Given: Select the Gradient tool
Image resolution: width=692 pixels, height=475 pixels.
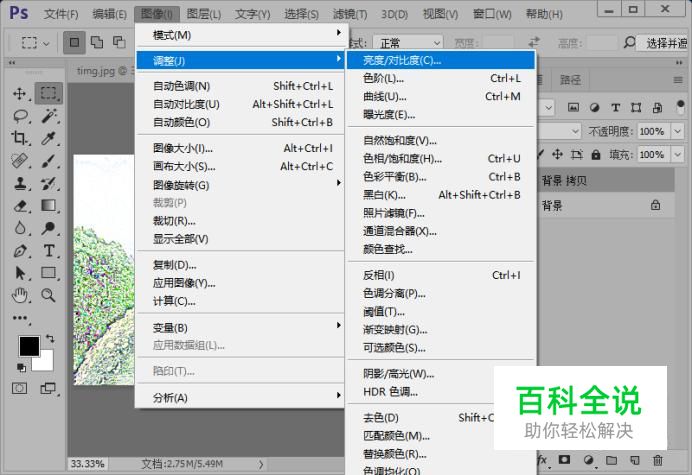Looking at the screenshot, I should click(49, 206).
